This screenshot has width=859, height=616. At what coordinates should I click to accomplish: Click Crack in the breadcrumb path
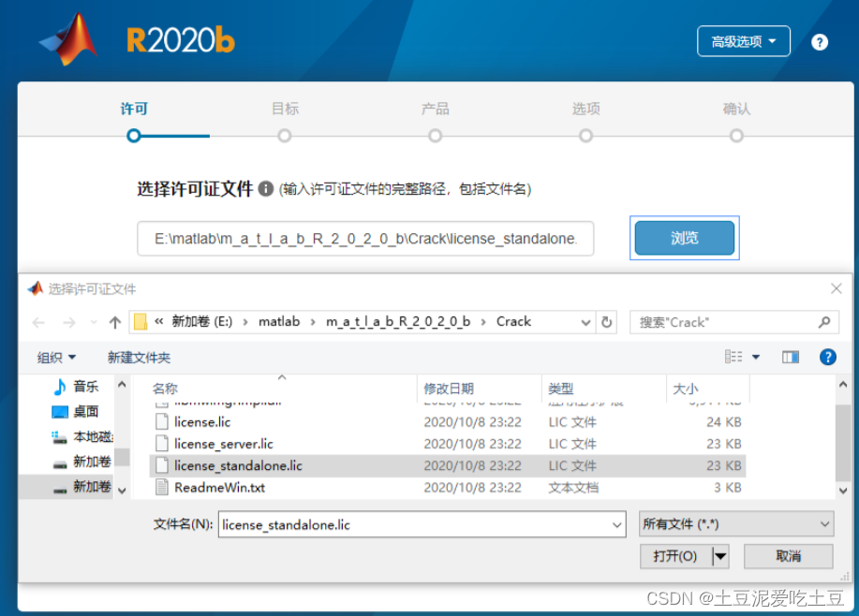514,321
